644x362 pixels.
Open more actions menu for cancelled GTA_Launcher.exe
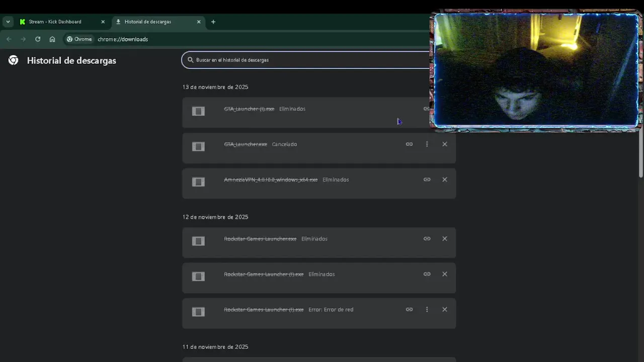427,144
